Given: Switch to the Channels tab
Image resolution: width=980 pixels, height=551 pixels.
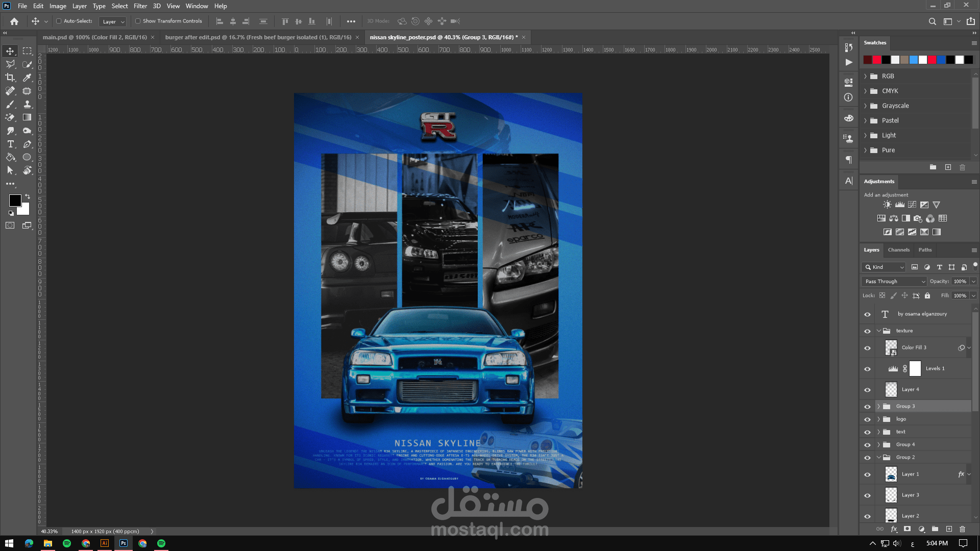Looking at the screenshot, I should click(898, 250).
